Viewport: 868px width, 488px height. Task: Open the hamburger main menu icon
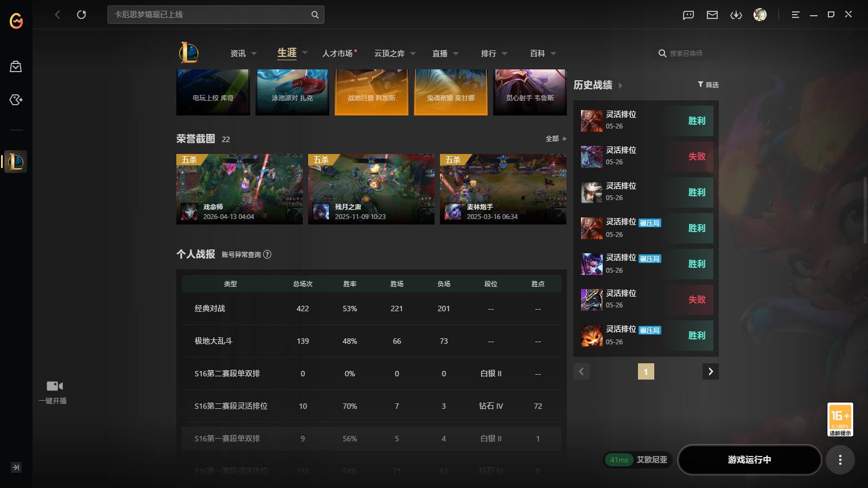tap(795, 15)
